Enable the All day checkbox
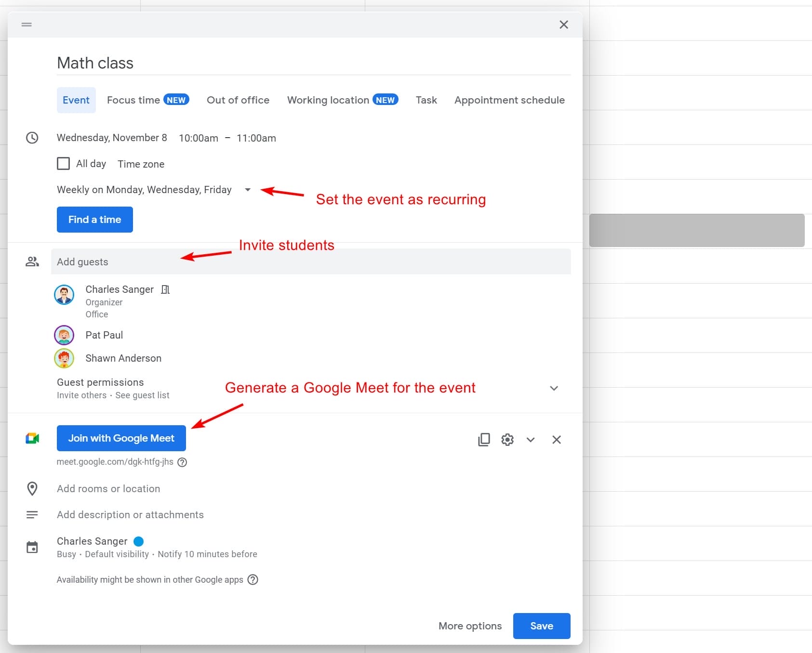Image resolution: width=812 pixels, height=653 pixels. 63,163
